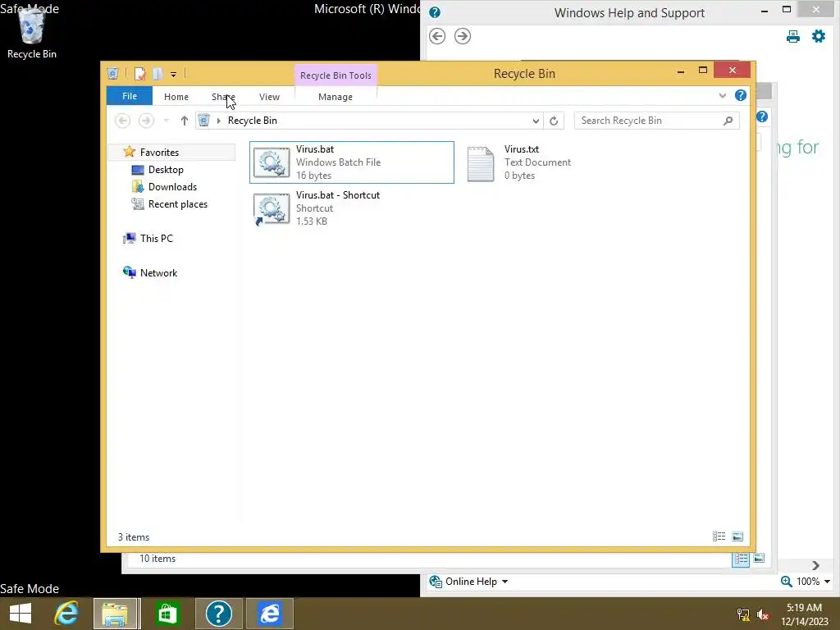Minimize the Windows Help and Support window
Viewport: 840px width, 630px height.
765,11
